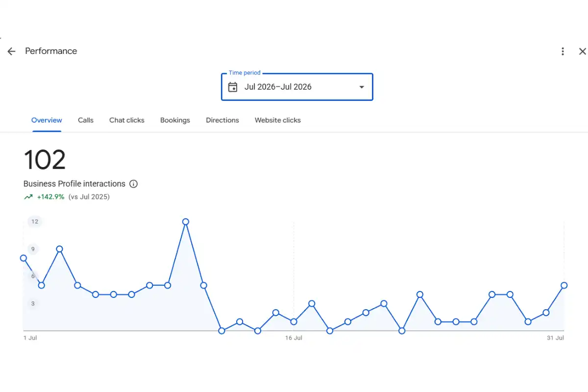Screen dimensions: 588x392
Task: Click the first data point at 1 Jul
Action: (24, 258)
